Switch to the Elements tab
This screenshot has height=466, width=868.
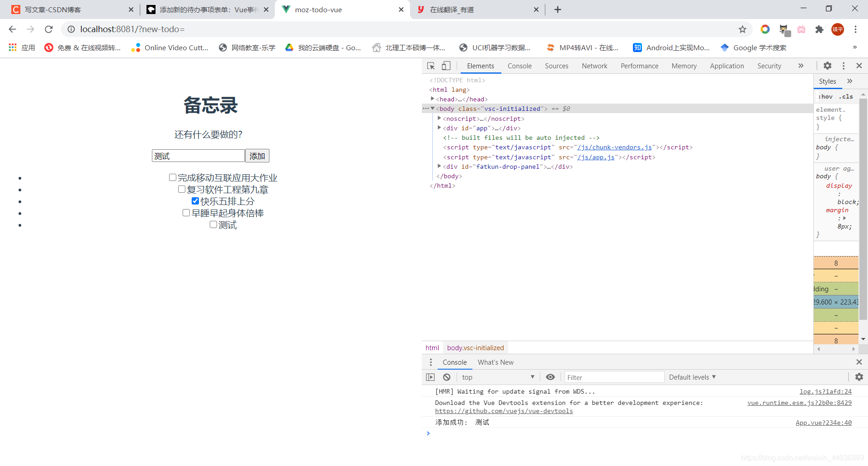point(481,66)
